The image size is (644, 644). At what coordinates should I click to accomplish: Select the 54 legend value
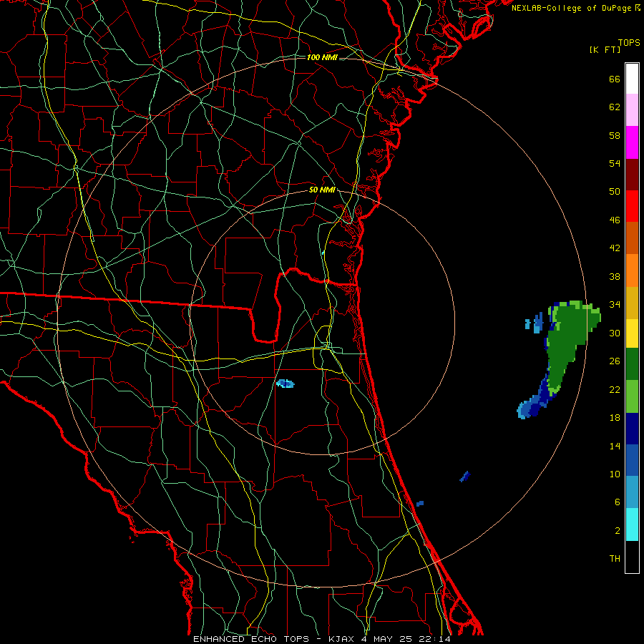615,163
